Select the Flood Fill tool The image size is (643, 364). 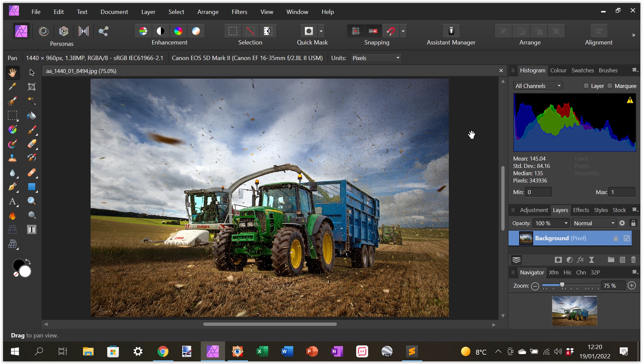click(32, 116)
